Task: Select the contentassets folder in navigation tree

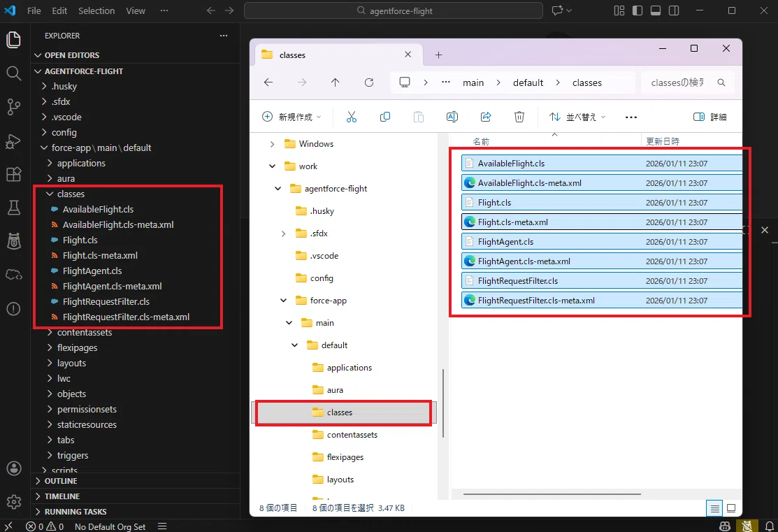Action: coord(352,435)
